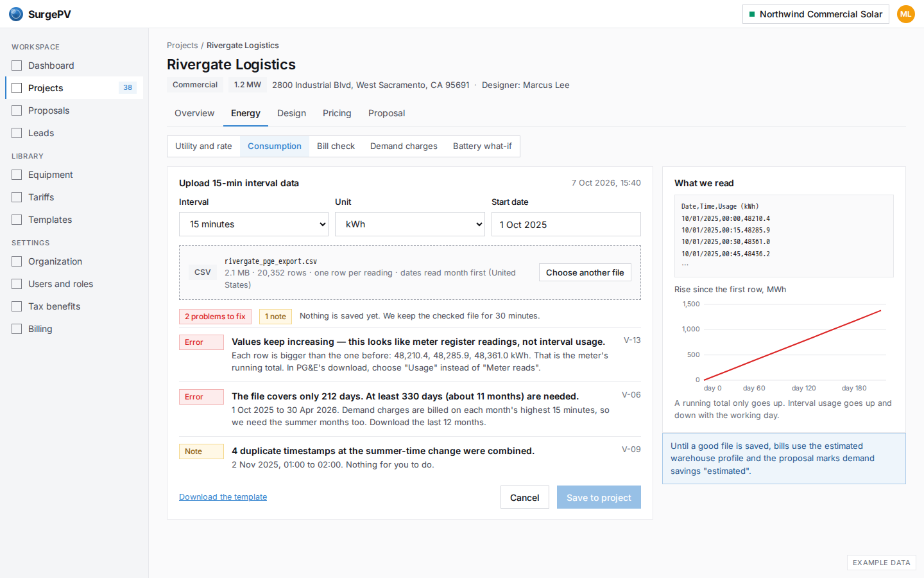Open the Download the template link

coord(223,497)
